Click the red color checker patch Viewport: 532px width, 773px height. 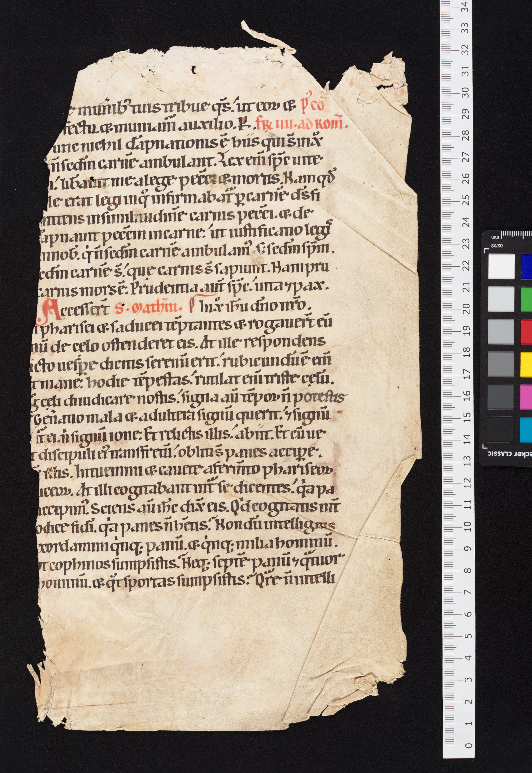(526, 331)
